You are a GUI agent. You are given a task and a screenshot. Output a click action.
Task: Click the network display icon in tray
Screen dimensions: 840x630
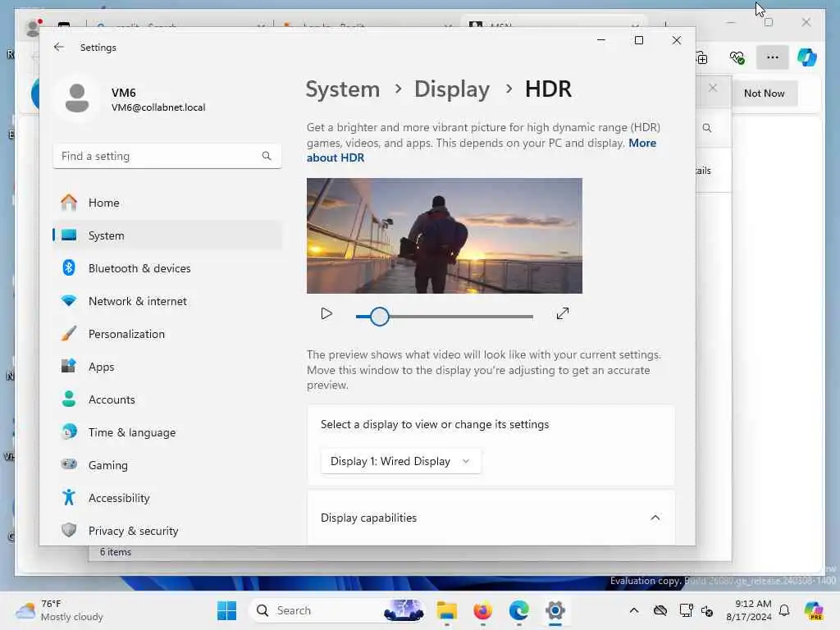[x=686, y=610]
